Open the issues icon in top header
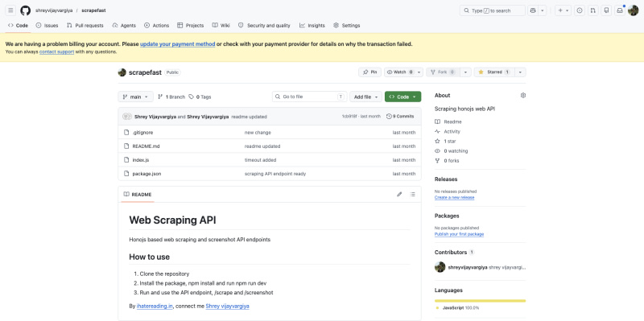Screen dimensions: 644x321 [x=580, y=10]
